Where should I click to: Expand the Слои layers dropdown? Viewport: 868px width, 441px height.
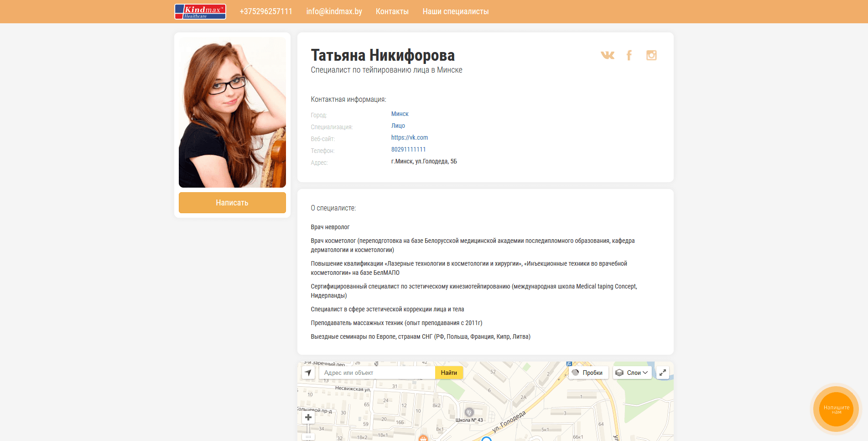pyautogui.click(x=632, y=373)
